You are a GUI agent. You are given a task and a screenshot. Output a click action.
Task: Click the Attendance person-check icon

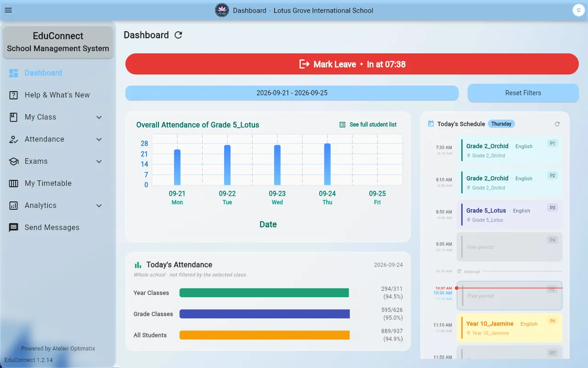pyautogui.click(x=14, y=139)
